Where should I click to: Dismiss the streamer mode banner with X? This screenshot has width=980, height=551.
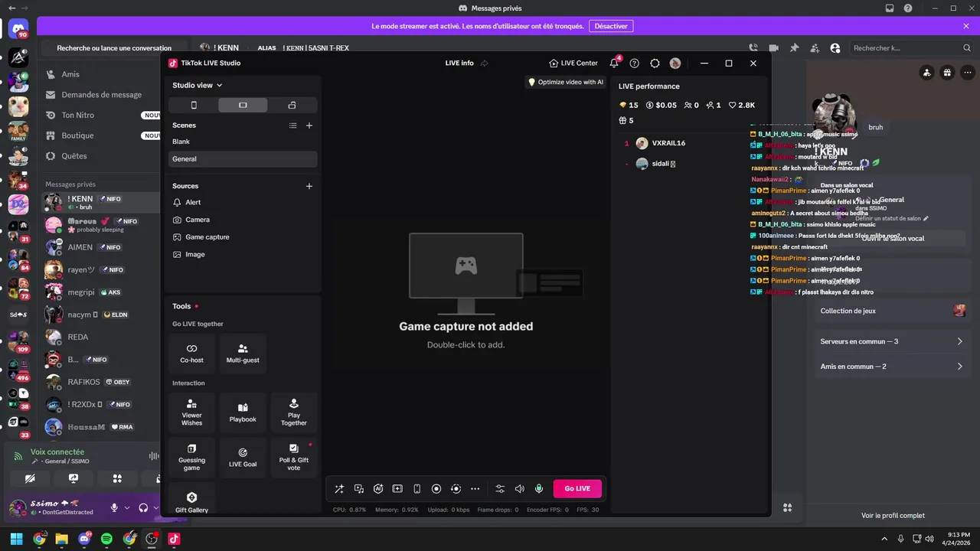[966, 26]
